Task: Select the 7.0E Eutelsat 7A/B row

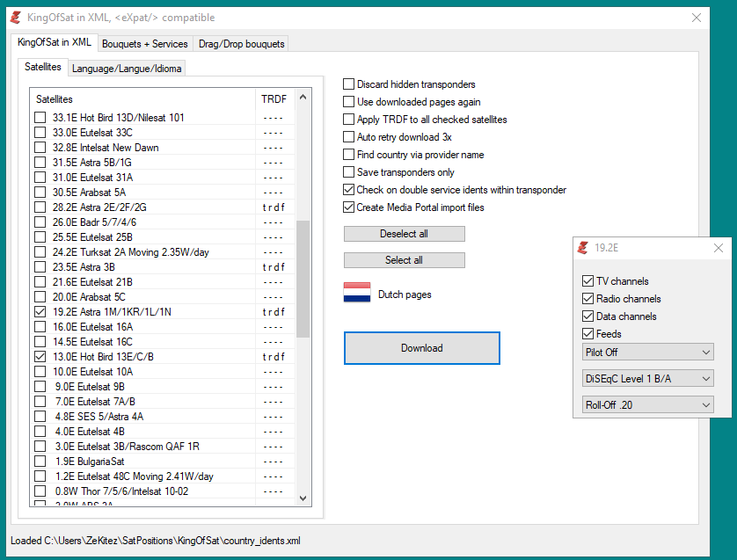Action: click(x=163, y=402)
